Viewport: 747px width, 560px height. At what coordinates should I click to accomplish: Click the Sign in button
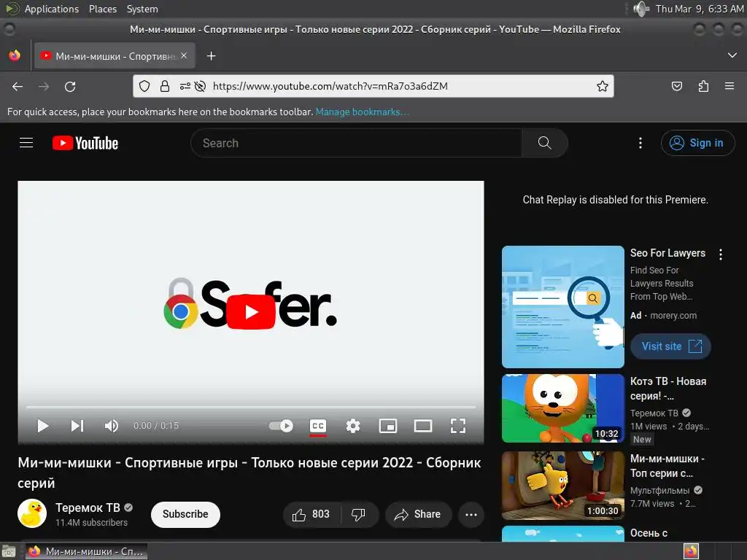click(697, 143)
